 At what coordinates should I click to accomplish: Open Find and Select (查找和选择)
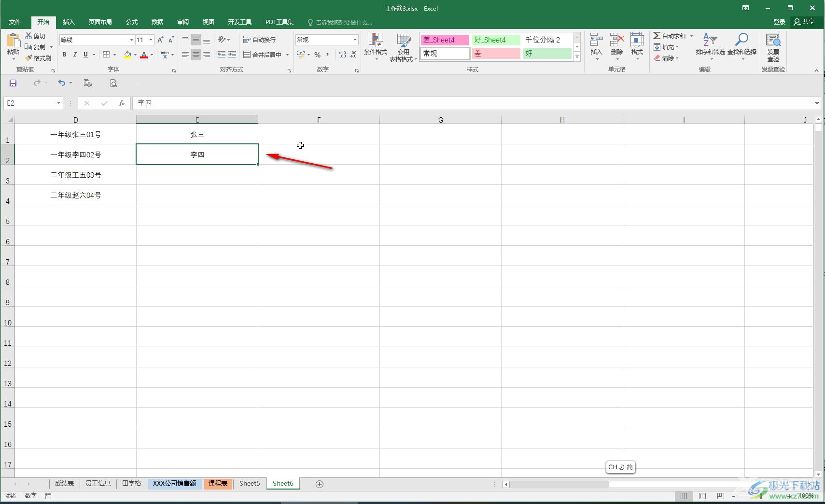click(x=742, y=46)
